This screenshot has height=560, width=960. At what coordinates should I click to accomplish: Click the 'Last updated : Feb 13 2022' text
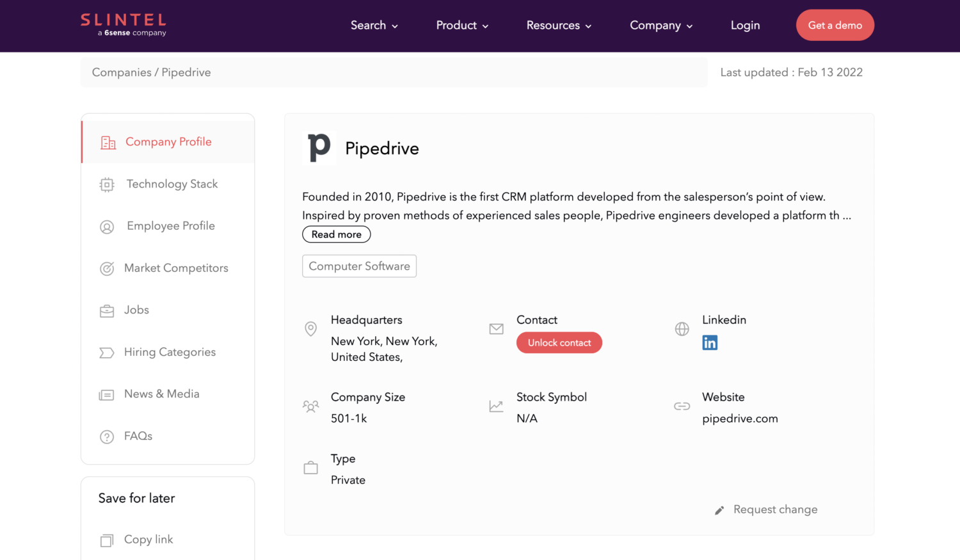coord(791,72)
